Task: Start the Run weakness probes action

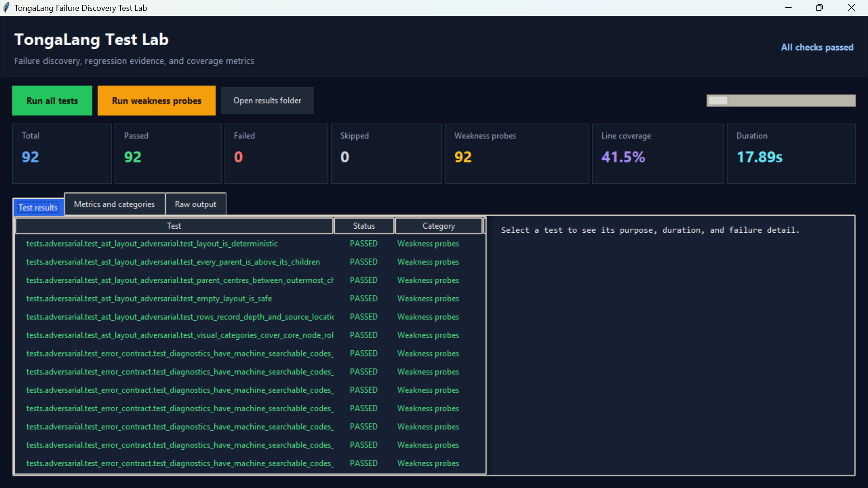Action: [x=156, y=100]
